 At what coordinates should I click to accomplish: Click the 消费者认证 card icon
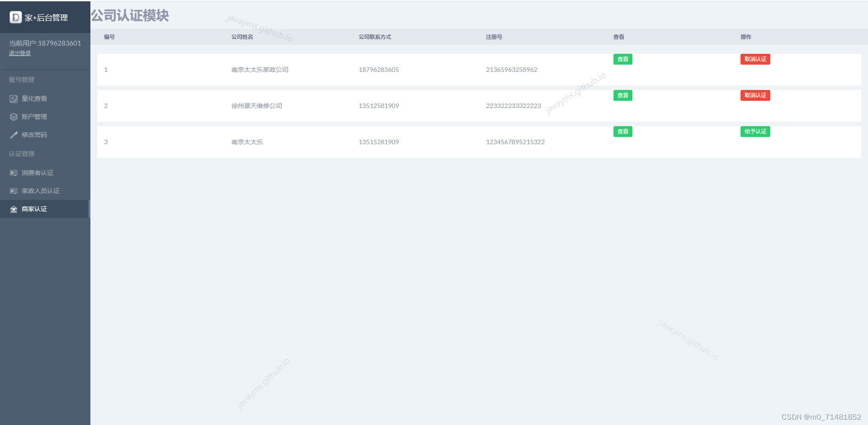coord(14,173)
